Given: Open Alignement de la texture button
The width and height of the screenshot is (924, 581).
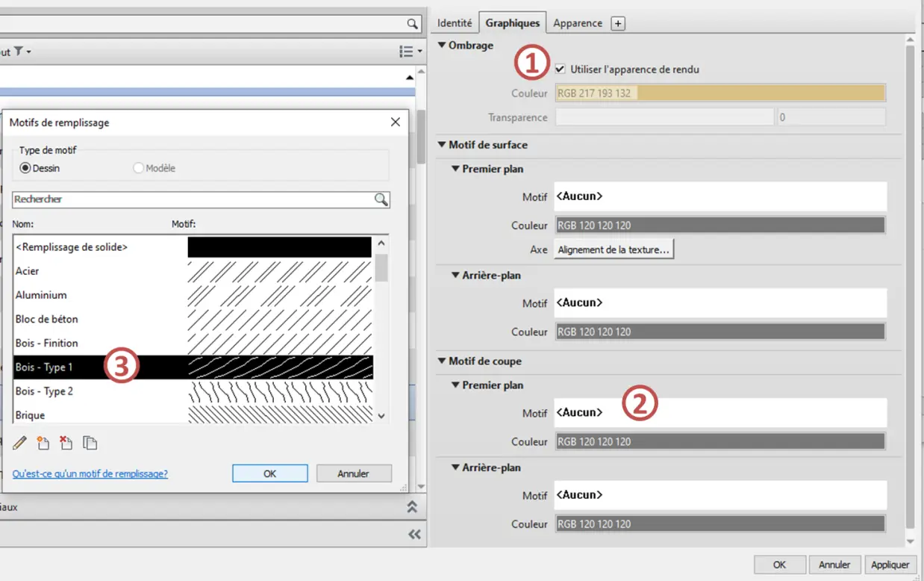Looking at the screenshot, I should click(x=614, y=250).
